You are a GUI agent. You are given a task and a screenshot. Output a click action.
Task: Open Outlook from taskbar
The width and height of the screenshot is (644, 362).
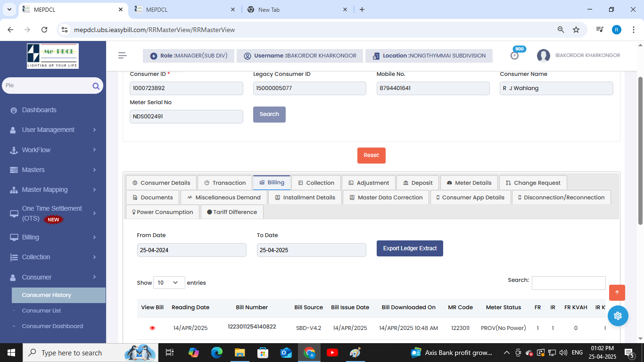(286, 353)
